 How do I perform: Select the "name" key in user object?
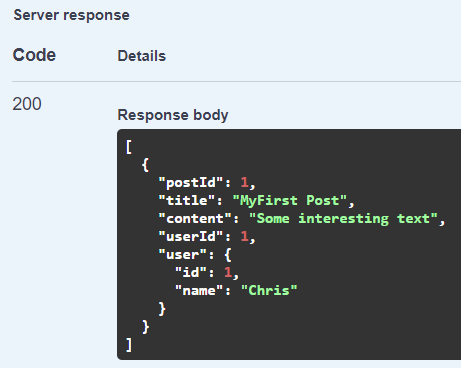coord(199,291)
